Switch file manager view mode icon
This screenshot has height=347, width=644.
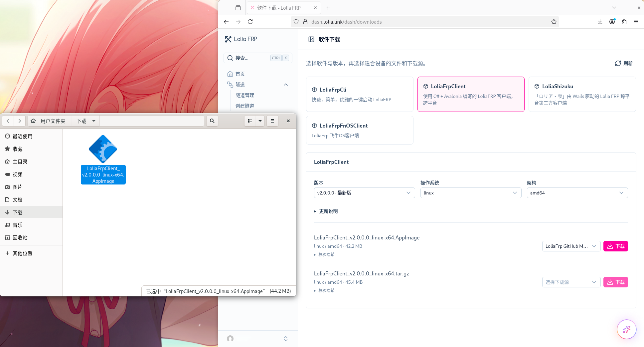[x=250, y=121]
